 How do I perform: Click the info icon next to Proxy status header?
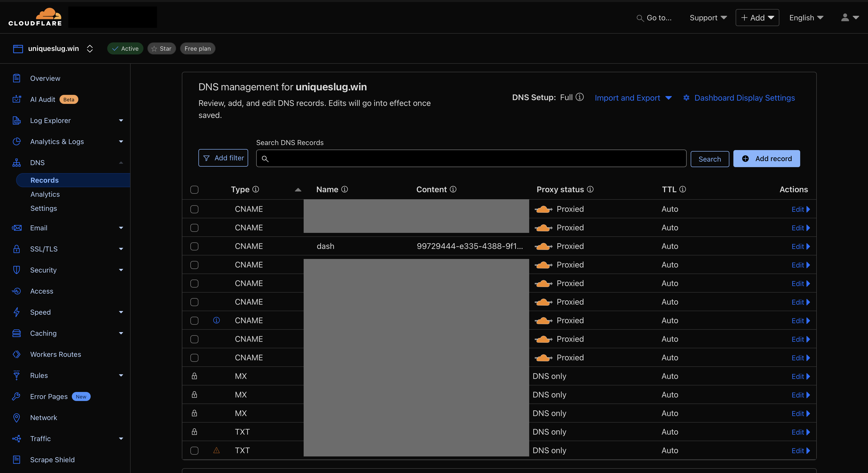click(x=590, y=189)
